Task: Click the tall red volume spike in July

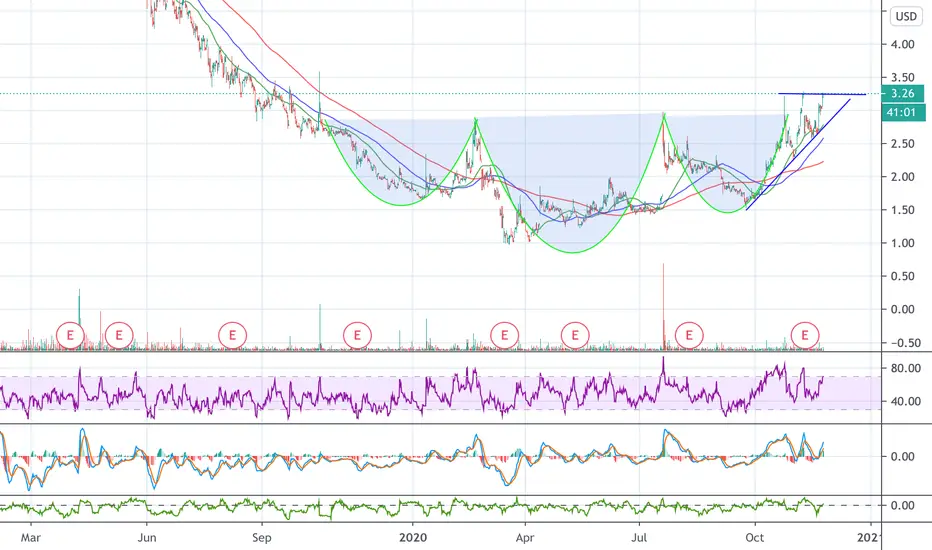Action: pos(663,306)
